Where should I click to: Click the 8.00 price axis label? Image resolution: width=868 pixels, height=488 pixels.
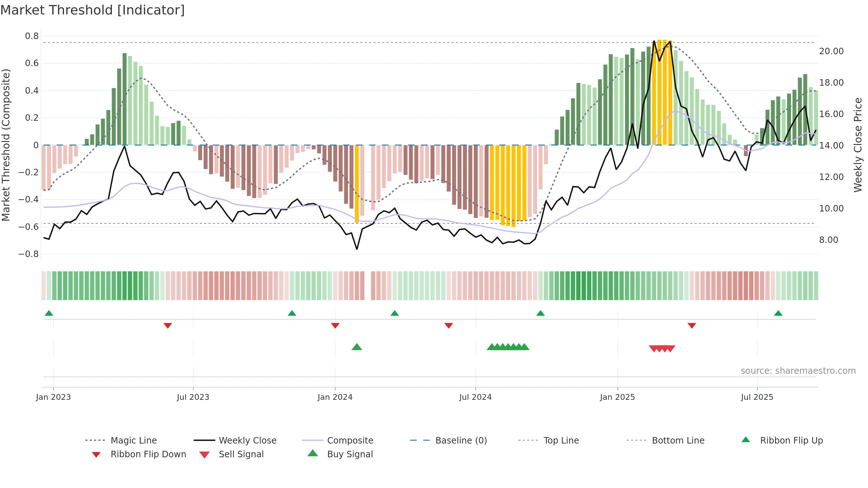coord(829,240)
